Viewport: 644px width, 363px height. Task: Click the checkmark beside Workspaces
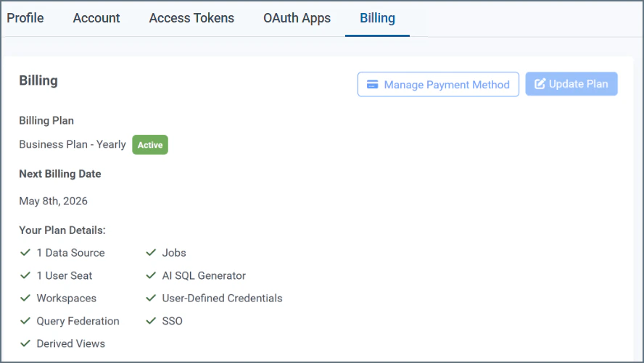(25, 298)
